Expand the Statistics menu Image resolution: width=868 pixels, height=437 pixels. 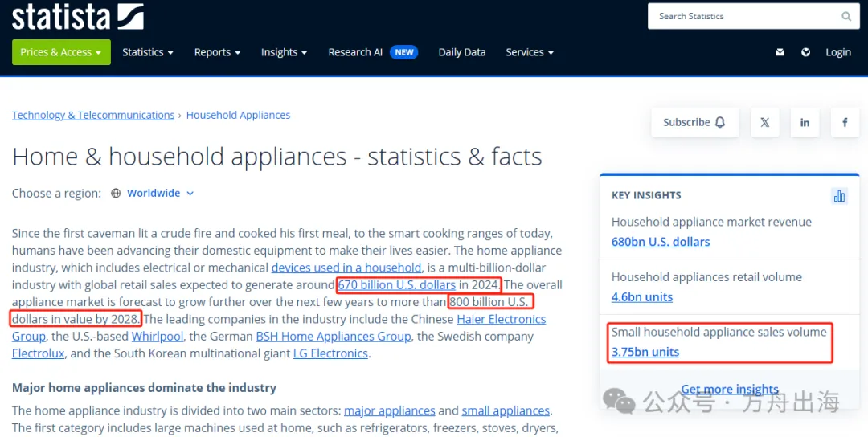[148, 52]
